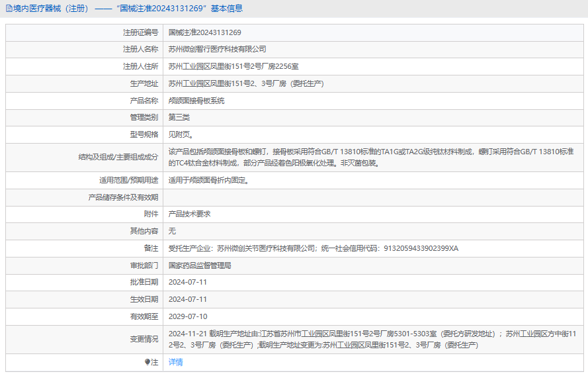Open the 详情 link in the notes row
The width and height of the screenshot is (588, 374).
[175, 362]
